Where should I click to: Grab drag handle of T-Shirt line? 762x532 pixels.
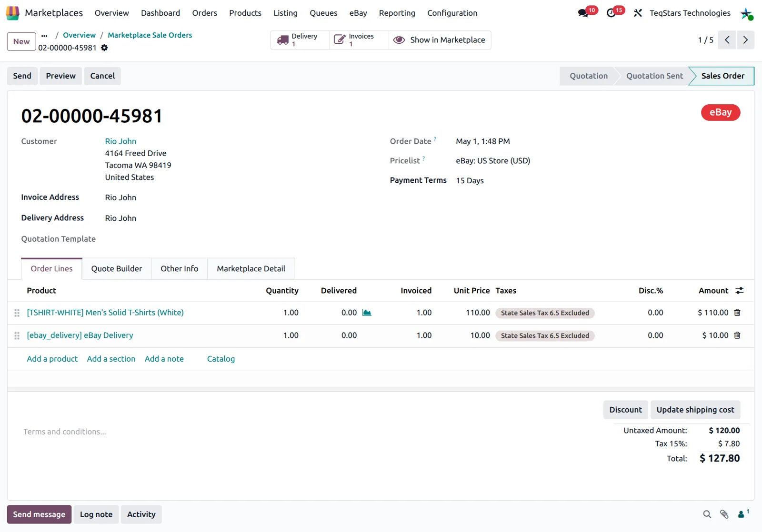17,313
